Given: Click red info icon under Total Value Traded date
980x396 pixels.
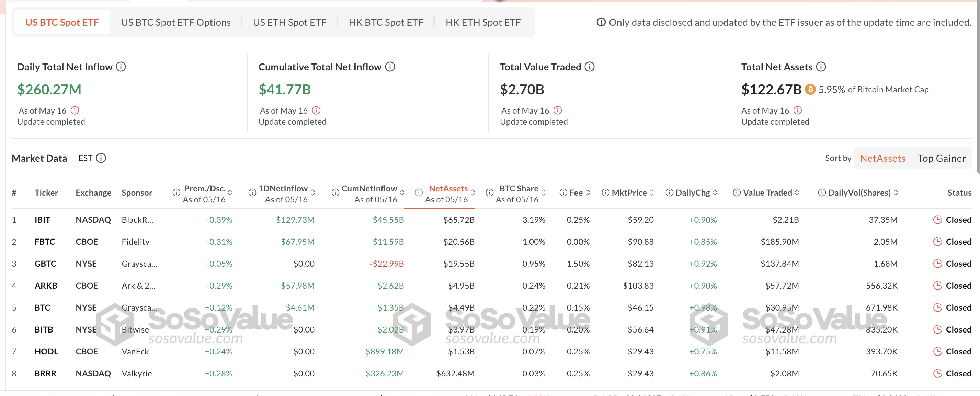Looking at the screenshot, I should coord(557,110).
